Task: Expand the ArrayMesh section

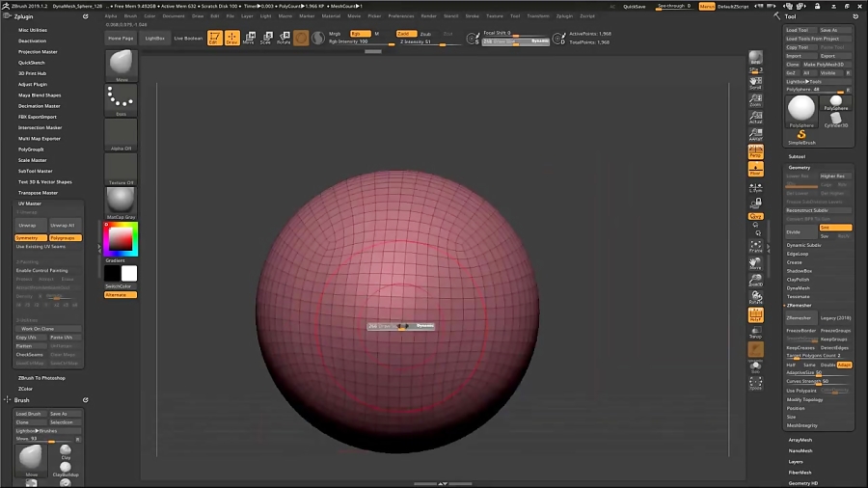Action: coord(800,440)
